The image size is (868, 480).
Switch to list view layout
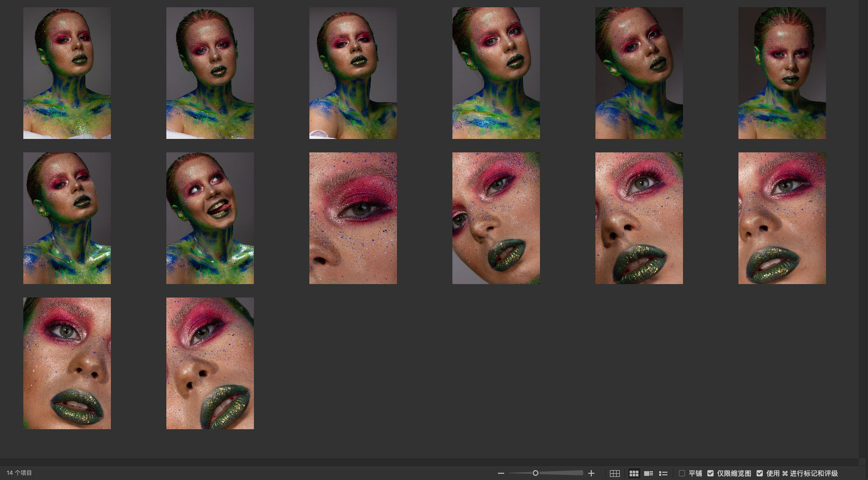(x=663, y=473)
